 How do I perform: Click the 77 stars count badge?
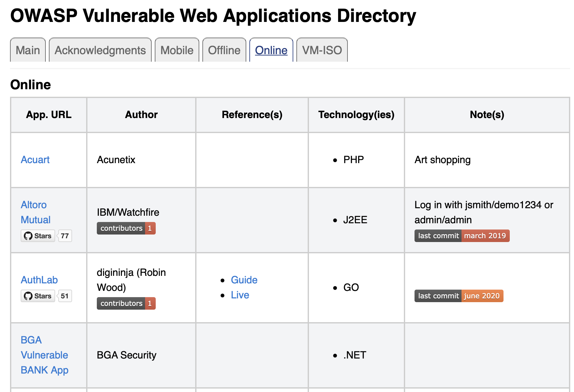(x=65, y=236)
